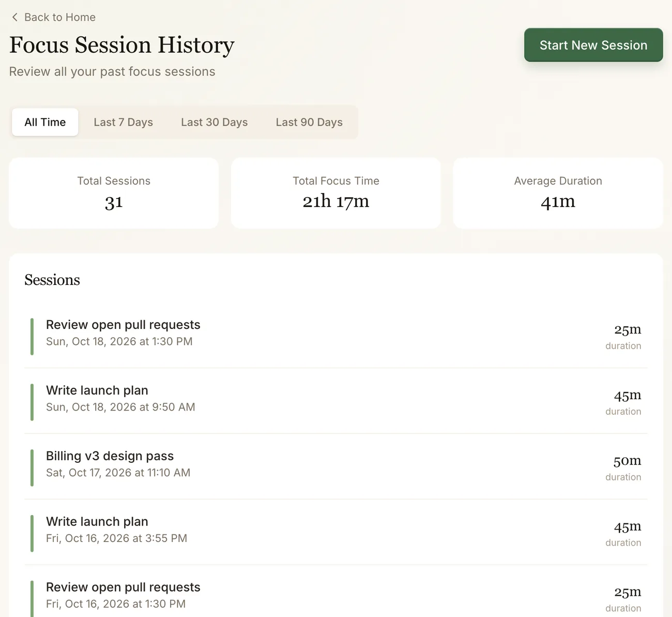The width and height of the screenshot is (672, 617).
Task: Go back via Back to Home link
Action: click(x=53, y=17)
